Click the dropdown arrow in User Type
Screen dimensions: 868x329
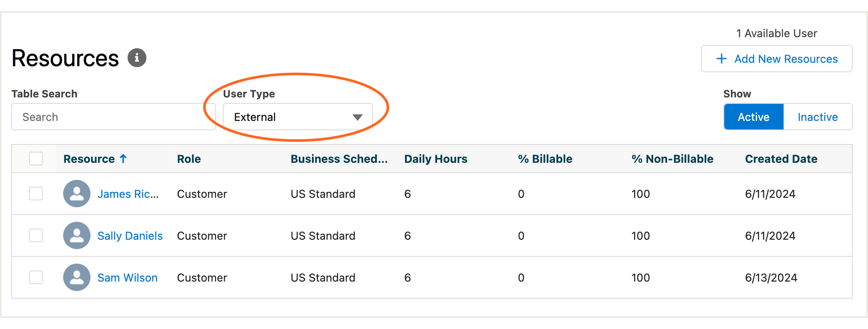[358, 117]
